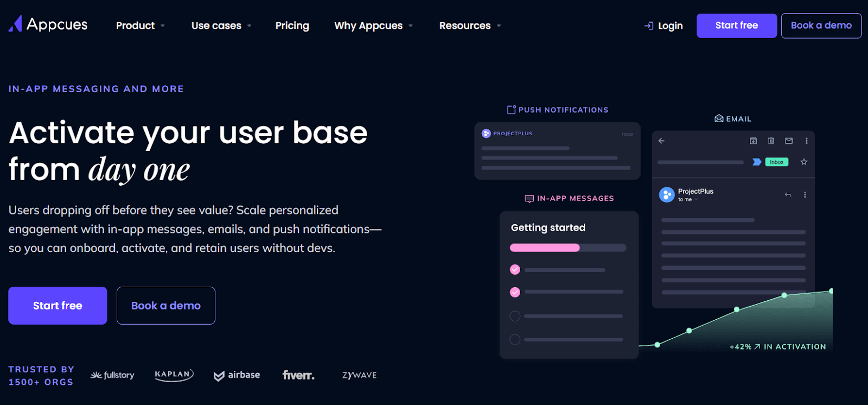This screenshot has width=868, height=405.
Task: Click the back arrow in email mockup
Action: pos(661,141)
